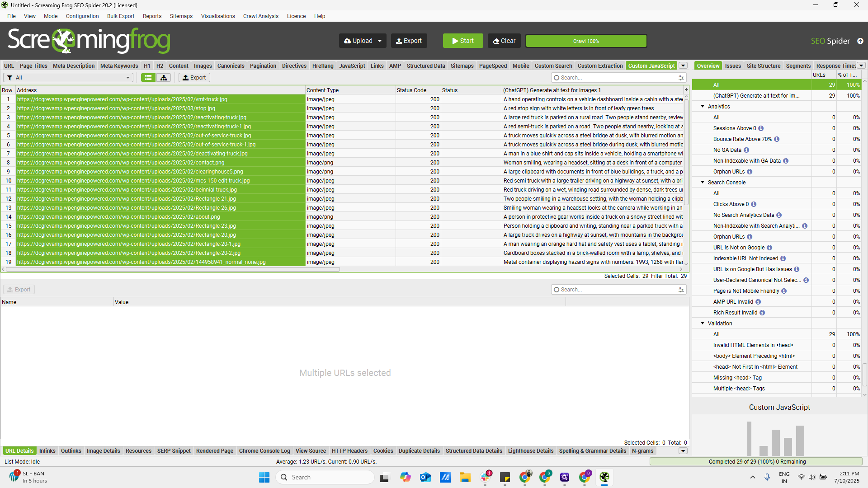Click the Start crawl button
The image size is (868, 488).
(462, 41)
